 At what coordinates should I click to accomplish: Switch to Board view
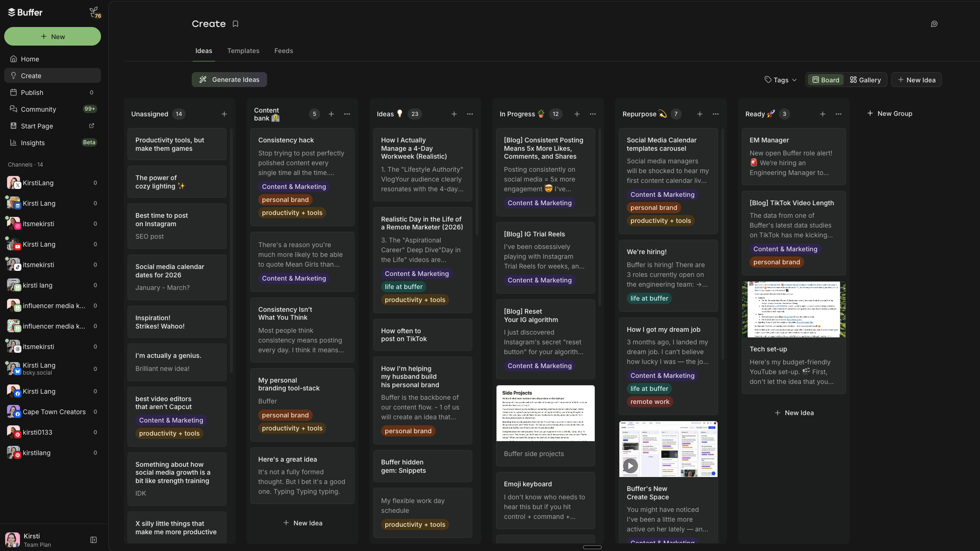826,80
